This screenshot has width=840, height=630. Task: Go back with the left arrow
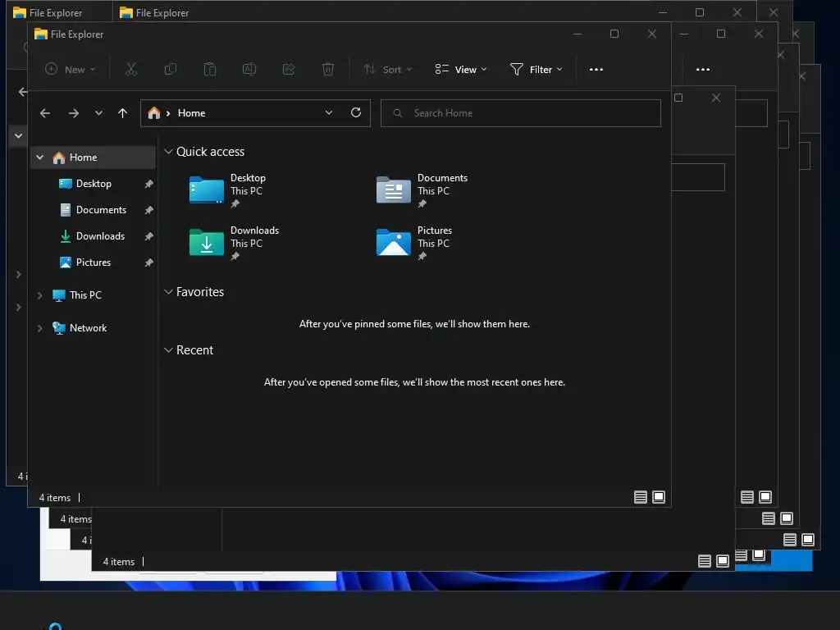click(45, 113)
